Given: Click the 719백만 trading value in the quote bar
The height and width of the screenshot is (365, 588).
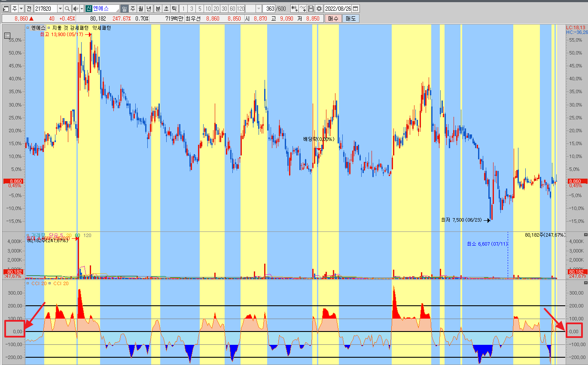Looking at the screenshot, I should (x=174, y=18).
